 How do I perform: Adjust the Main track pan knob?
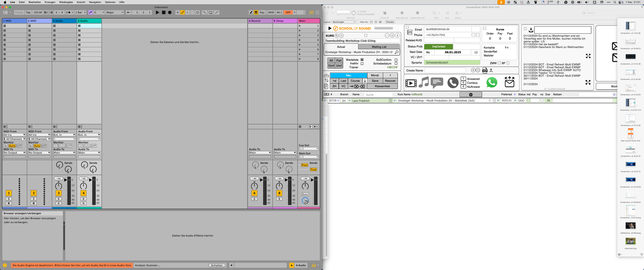point(305,186)
